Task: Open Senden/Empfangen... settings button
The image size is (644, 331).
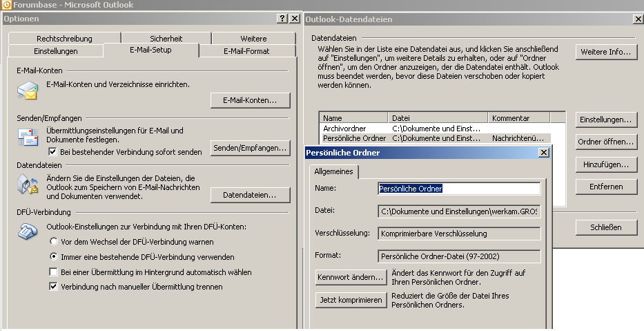Action: coord(250,148)
